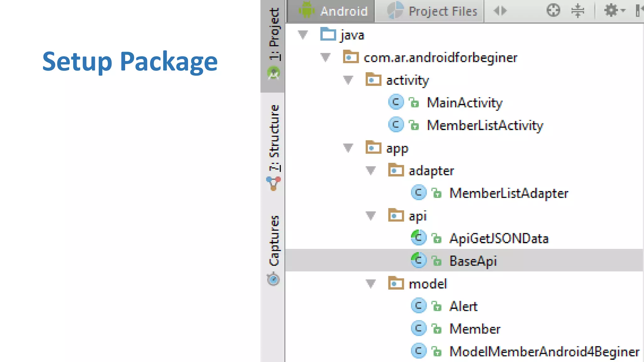Select the adapter package label
The width and height of the screenshot is (644, 362).
[x=431, y=171]
